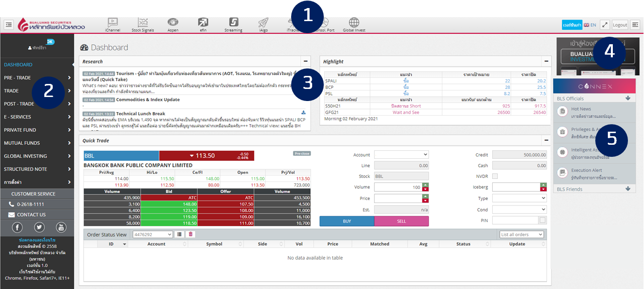Click the fullscreen expand arrows icon
This screenshot has height=289, width=644.
[605, 25]
